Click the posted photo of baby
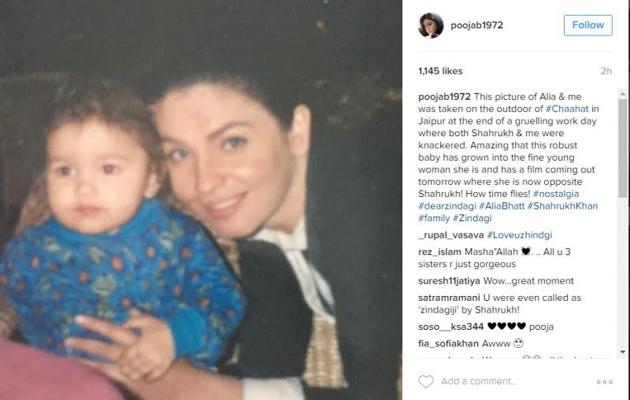Screen dimensions: 630x400 click(x=201, y=200)
